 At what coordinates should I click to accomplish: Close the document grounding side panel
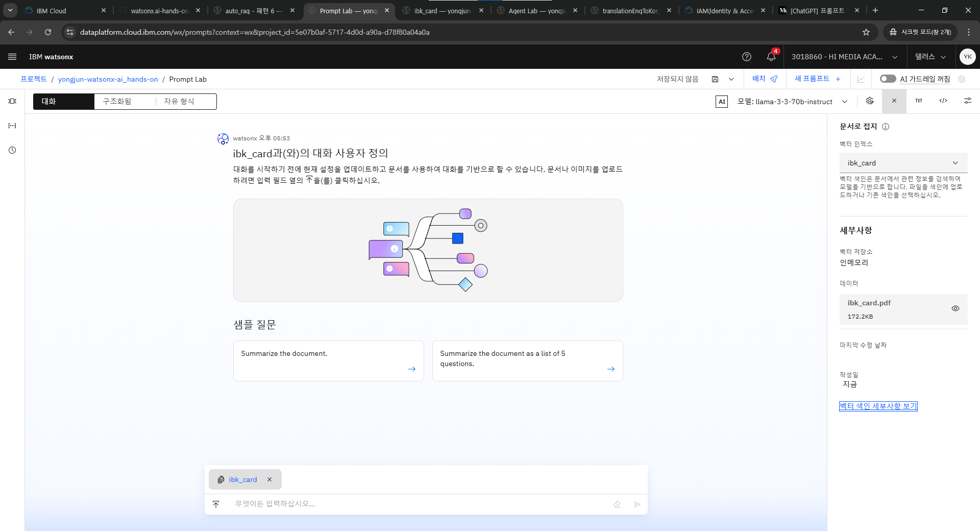pyautogui.click(x=894, y=101)
